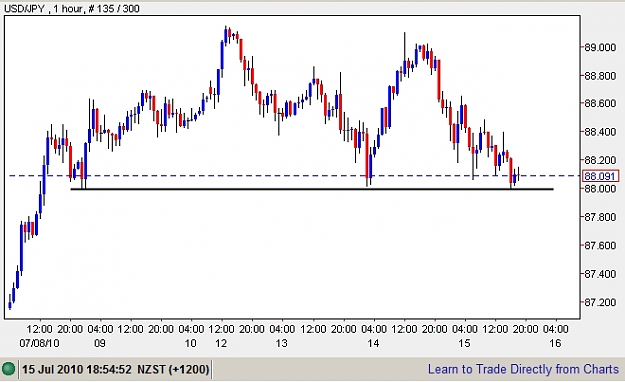Click the date label 09 on time axis

(100, 343)
